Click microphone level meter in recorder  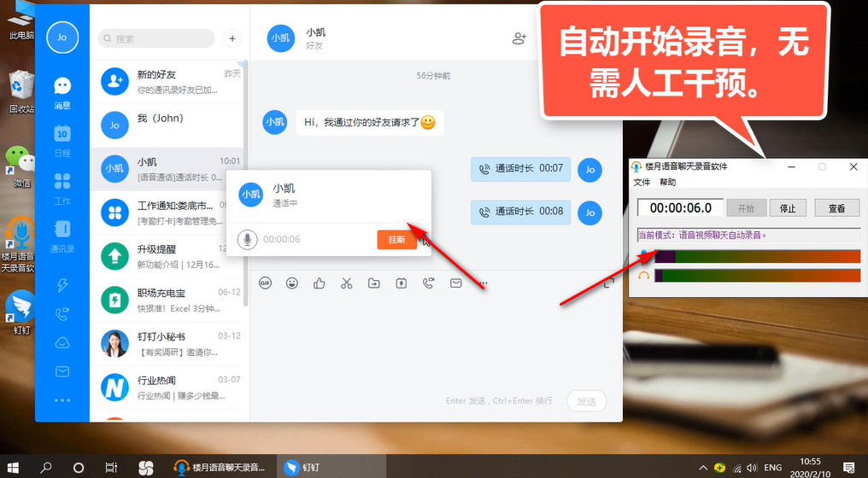click(757, 256)
